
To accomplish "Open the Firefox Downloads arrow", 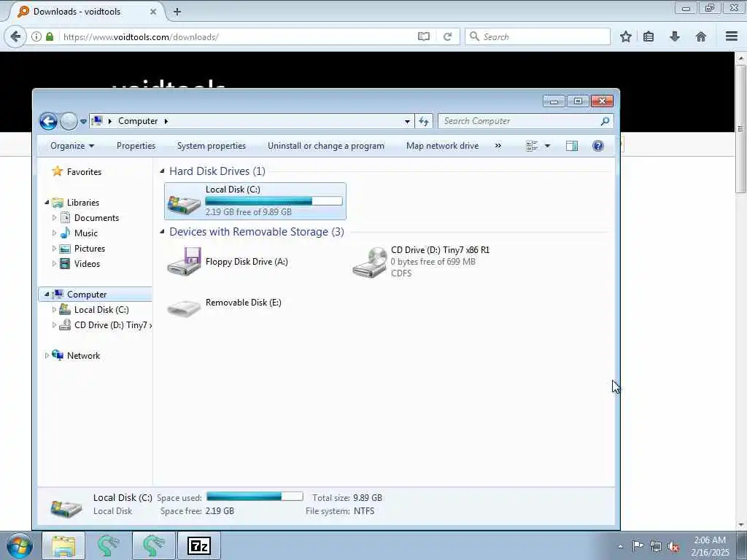I will [675, 36].
